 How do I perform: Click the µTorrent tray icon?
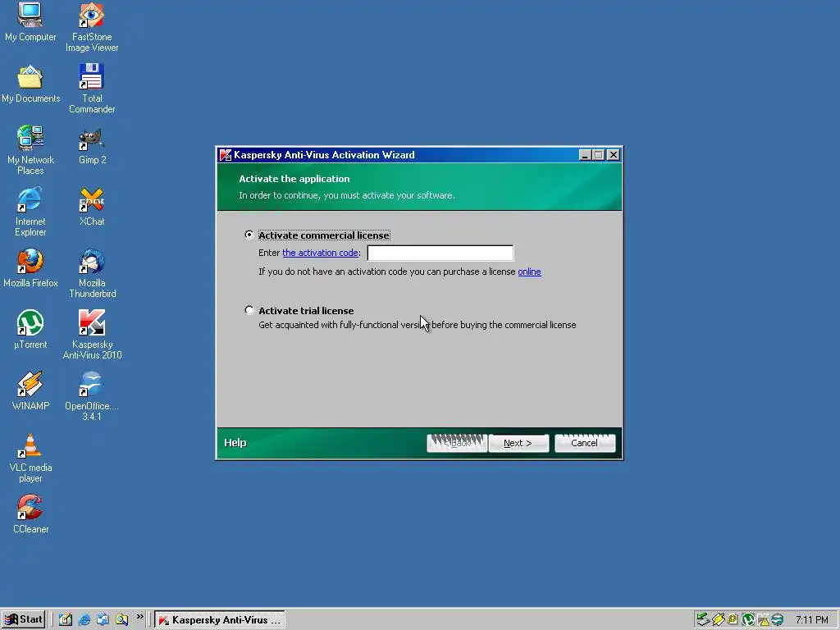pyautogui.click(x=748, y=620)
